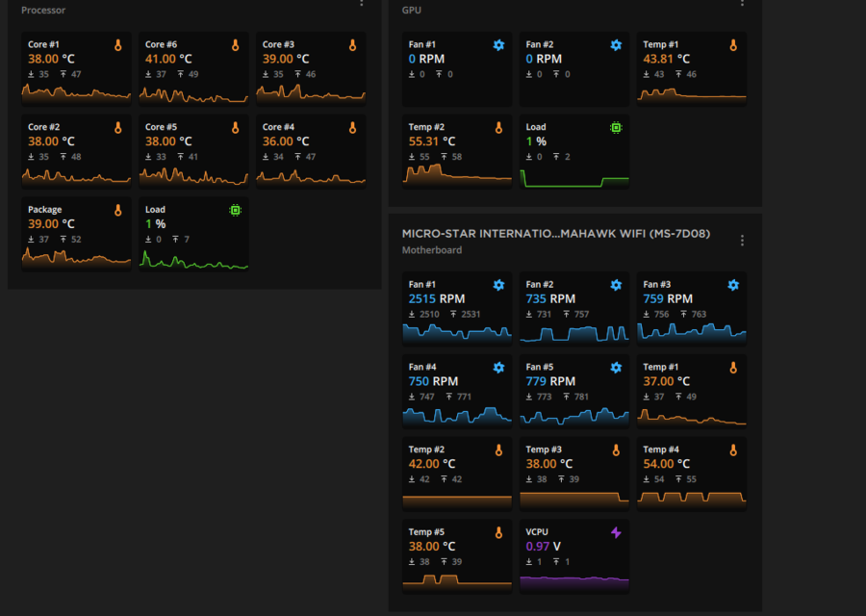The image size is (866, 616).
Task: Open the Processor panel three-dot menu
Action: (x=362, y=3)
